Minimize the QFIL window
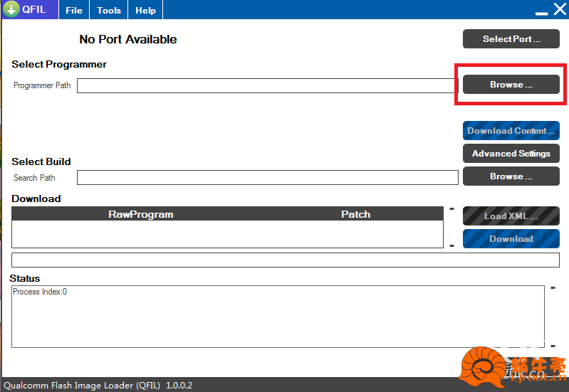Image resolution: width=569 pixels, height=392 pixels. [x=541, y=13]
